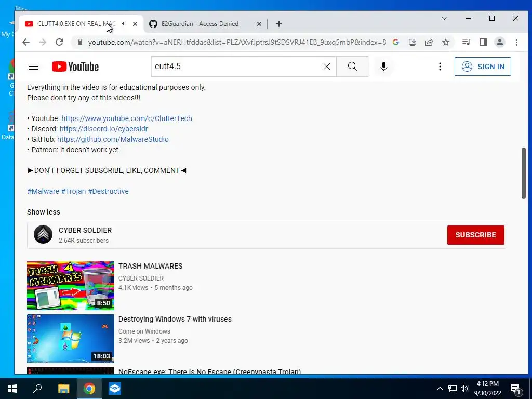Open a new browser tab
Image resolution: width=532 pixels, height=399 pixels.
(279, 24)
